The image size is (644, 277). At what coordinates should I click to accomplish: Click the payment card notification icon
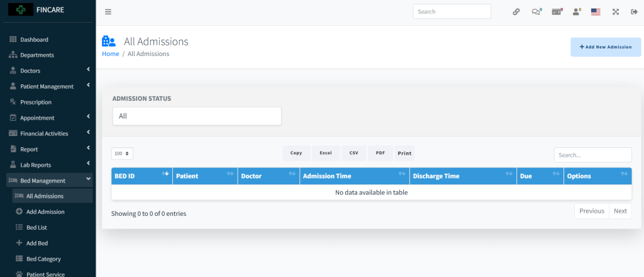pos(556,12)
